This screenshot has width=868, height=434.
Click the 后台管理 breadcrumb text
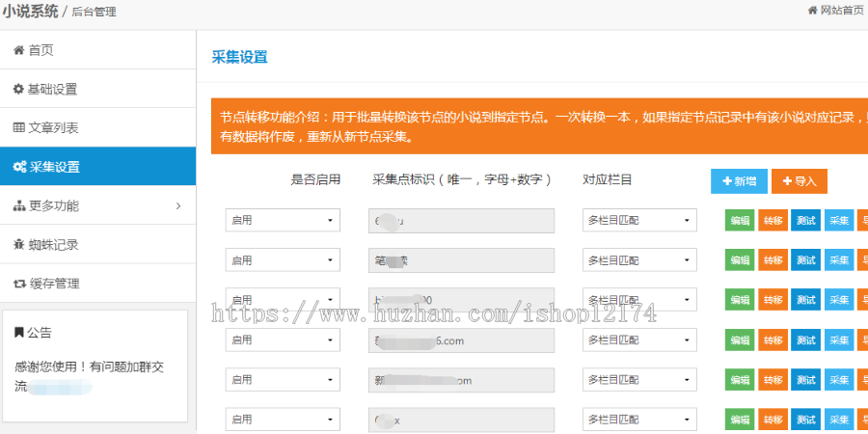(95, 12)
